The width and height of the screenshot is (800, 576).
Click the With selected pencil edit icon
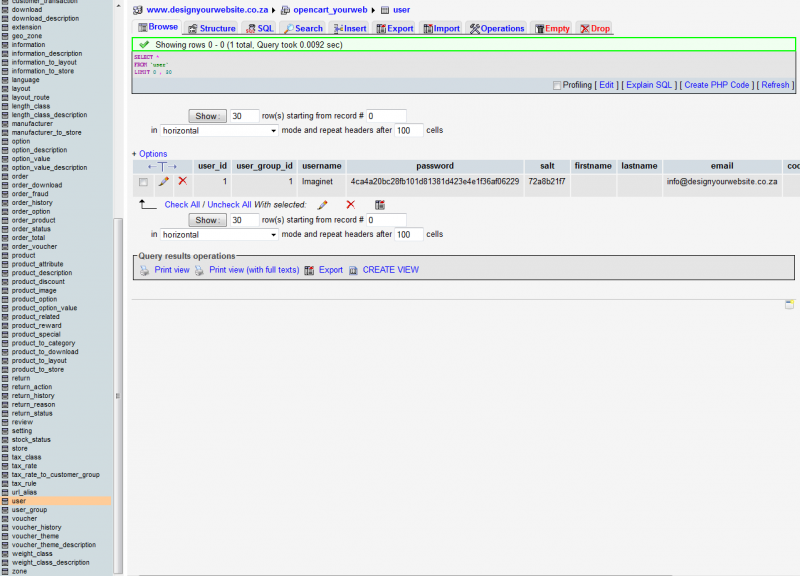pyautogui.click(x=322, y=205)
